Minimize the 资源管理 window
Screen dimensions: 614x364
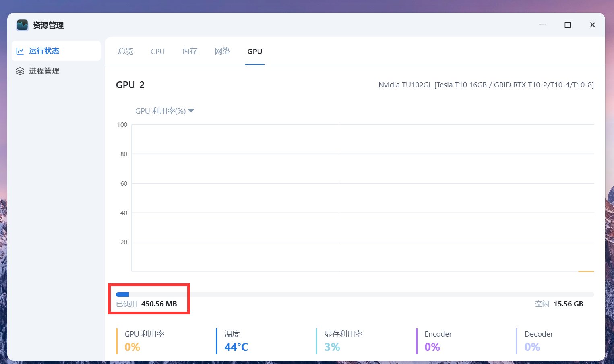pos(542,25)
